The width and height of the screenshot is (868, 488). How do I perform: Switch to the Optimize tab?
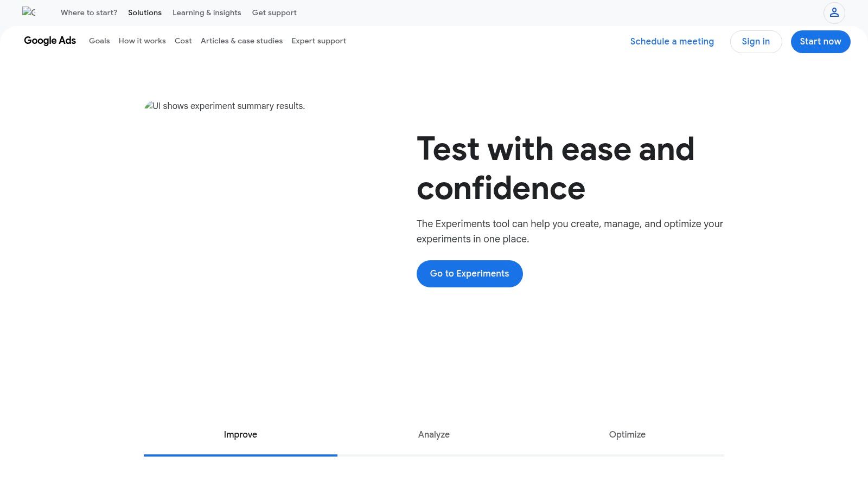(627, 434)
